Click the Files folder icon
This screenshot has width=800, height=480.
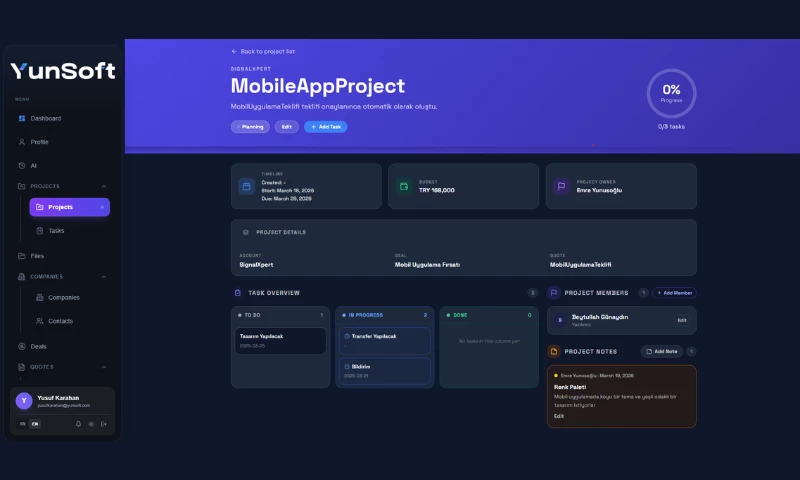(21, 256)
